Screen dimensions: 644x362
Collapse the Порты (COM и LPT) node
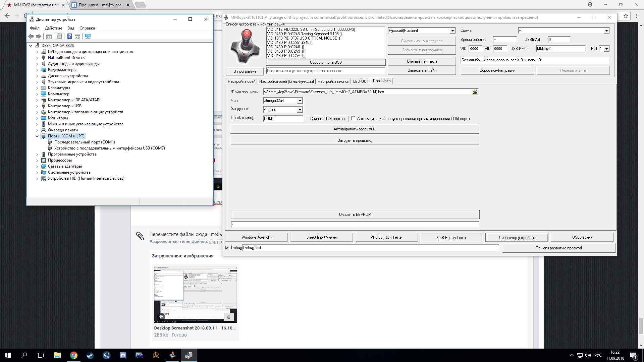(x=37, y=136)
